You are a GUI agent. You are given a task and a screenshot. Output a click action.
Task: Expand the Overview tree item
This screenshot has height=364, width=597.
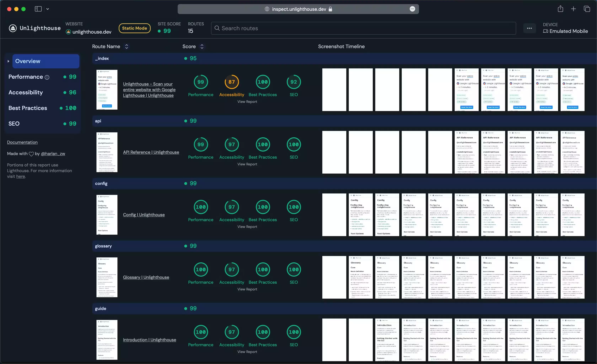pos(8,61)
